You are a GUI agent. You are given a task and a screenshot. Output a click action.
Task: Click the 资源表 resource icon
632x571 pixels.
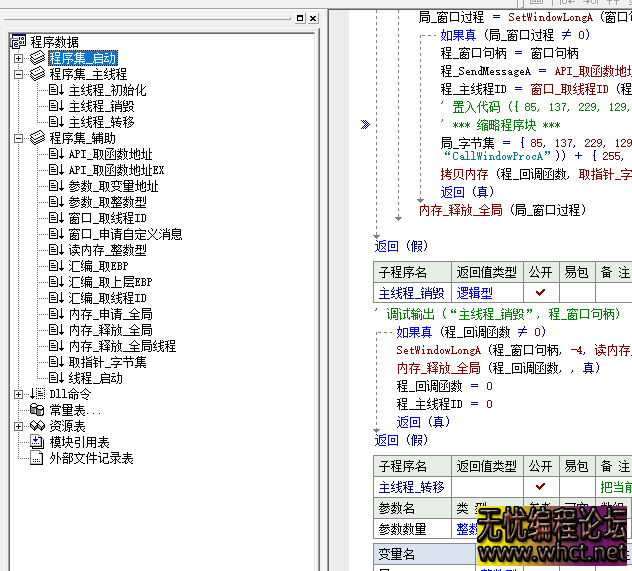(x=37, y=426)
